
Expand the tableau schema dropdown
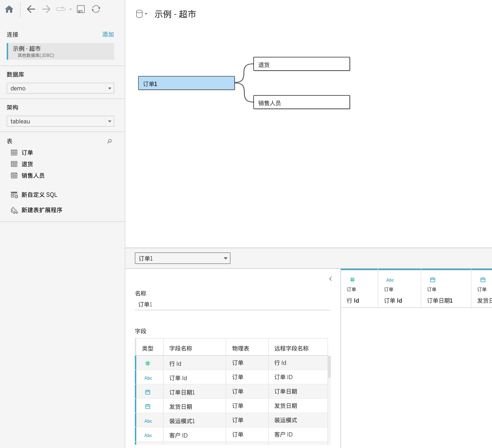tap(109, 121)
